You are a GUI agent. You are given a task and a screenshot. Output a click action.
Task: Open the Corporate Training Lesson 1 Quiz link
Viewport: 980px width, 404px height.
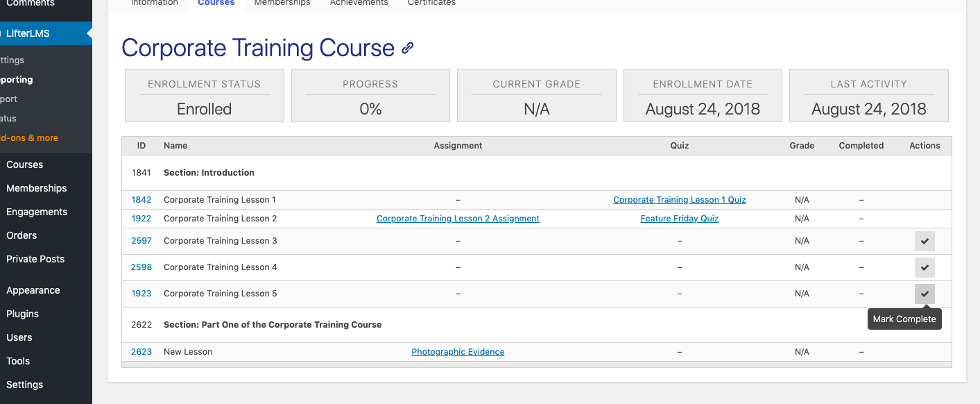(680, 200)
